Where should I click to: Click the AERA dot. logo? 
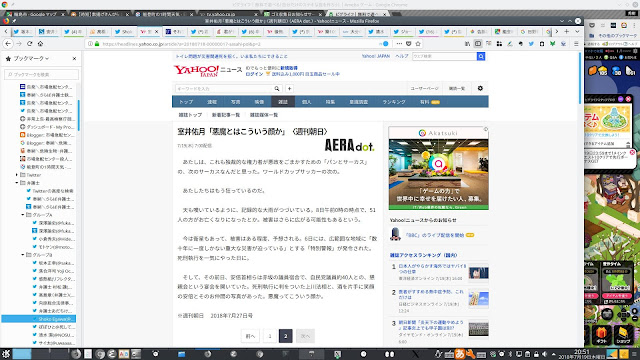pyautogui.click(x=349, y=145)
